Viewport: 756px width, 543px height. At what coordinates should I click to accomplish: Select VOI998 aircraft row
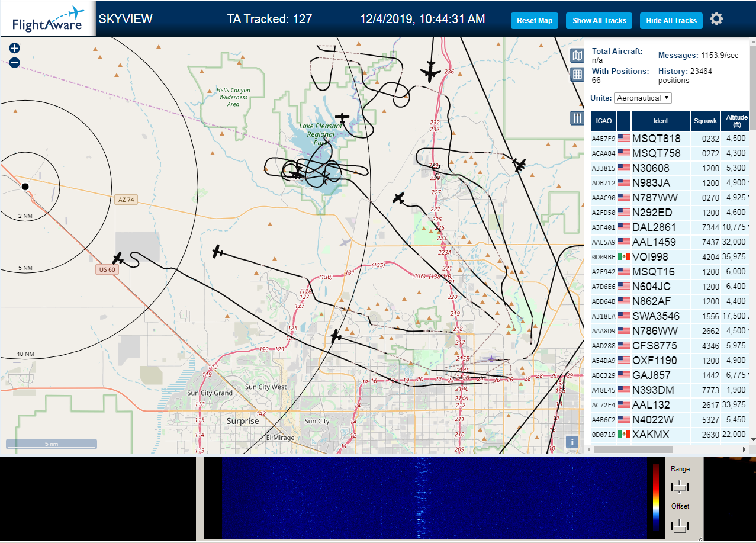click(x=671, y=256)
